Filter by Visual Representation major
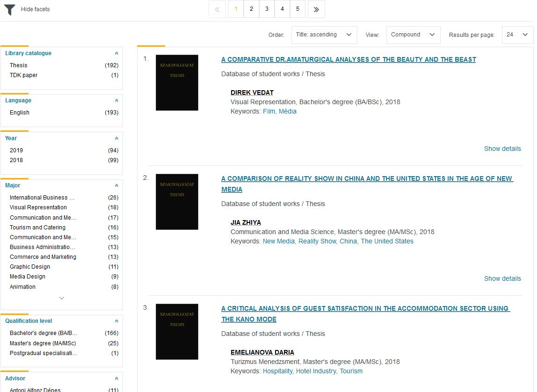The image size is (537, 392). pos(38,207)
